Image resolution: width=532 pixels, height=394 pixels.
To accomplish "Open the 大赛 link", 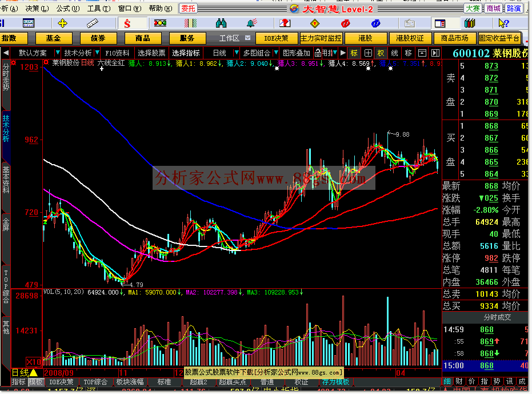I will tap(473, 9).
